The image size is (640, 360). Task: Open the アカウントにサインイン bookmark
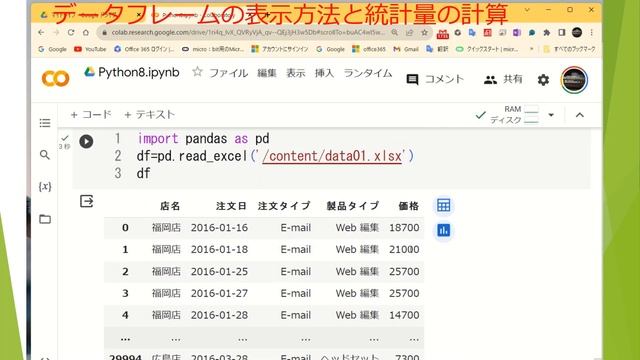coord(280,49)
